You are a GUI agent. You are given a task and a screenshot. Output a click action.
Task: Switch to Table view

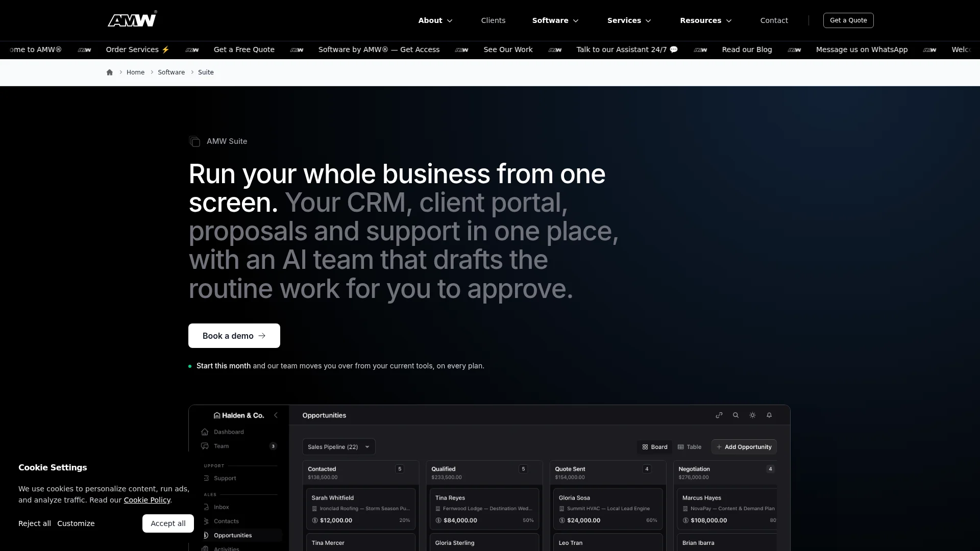pyautogui.click(x=690, y=447)
